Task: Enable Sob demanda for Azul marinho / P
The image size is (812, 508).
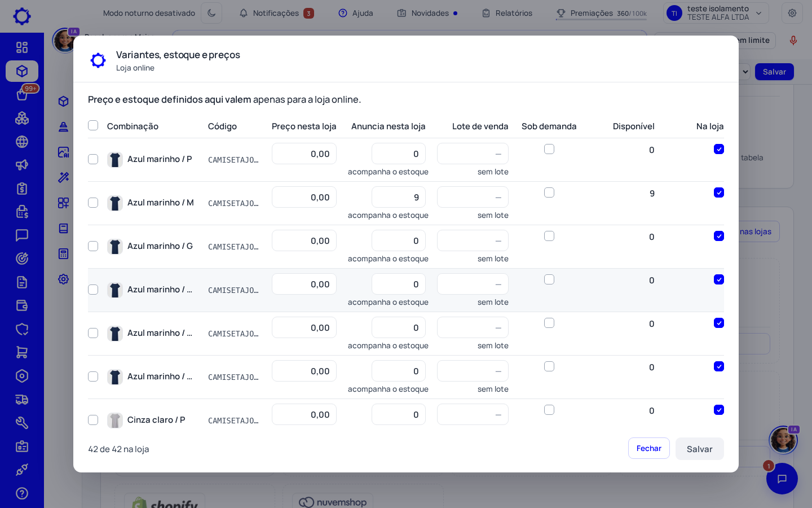Action: 549,149
